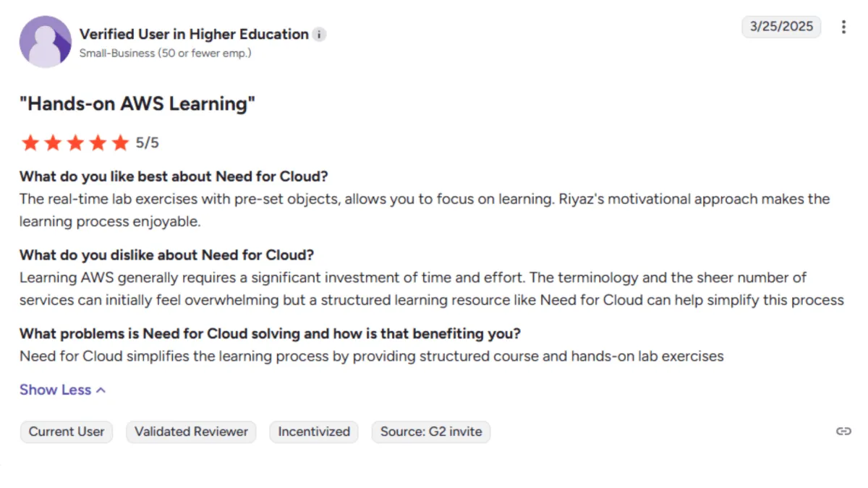Click the "What do you like best" heading
Image resolution: width=868 pixels, height=488 pixels.
(x=174, y=176)
